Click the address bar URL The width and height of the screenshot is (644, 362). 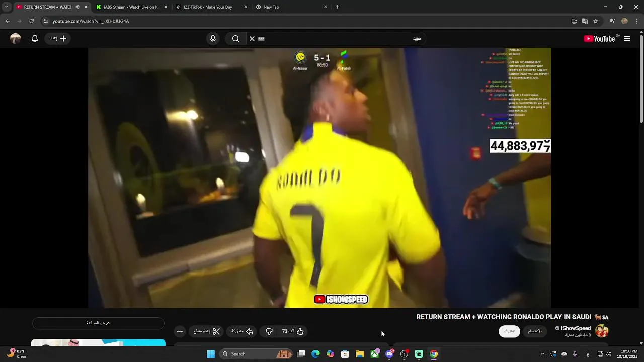pos(91,21)
